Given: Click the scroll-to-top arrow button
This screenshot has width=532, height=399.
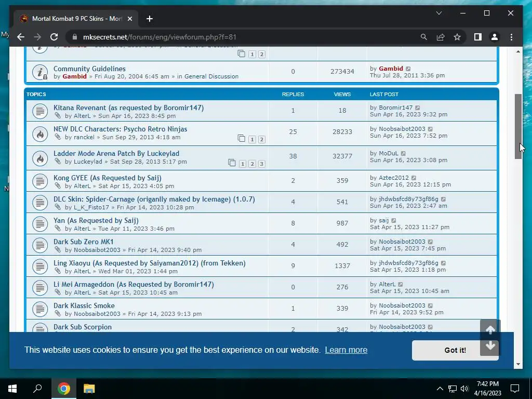Looking at the screenshot, I should click(x=490, y=329).
